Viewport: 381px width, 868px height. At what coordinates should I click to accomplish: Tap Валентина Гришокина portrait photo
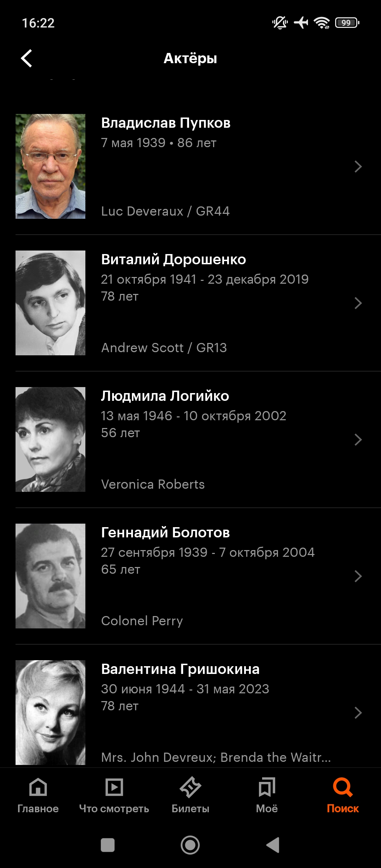(x=50, y=712)
